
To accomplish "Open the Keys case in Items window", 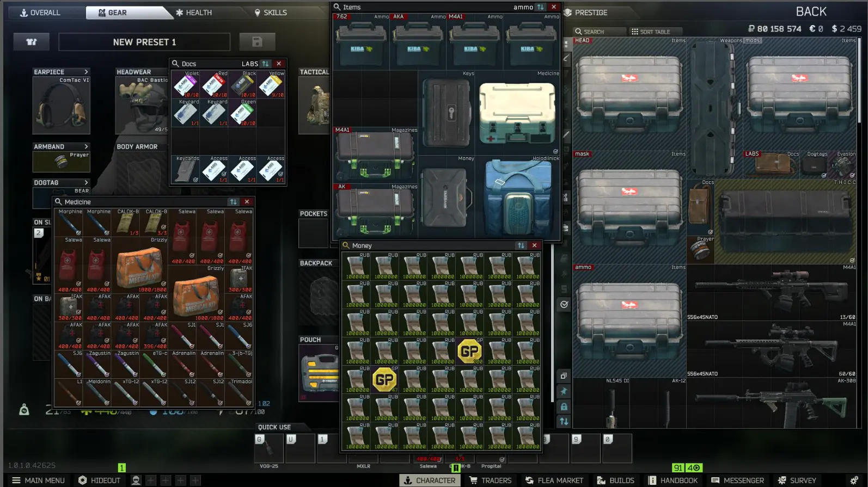I will point(446,112).
